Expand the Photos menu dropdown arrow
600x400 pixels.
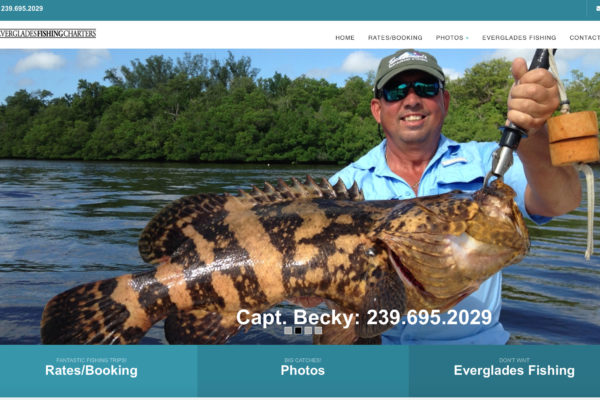pos(467,38)
